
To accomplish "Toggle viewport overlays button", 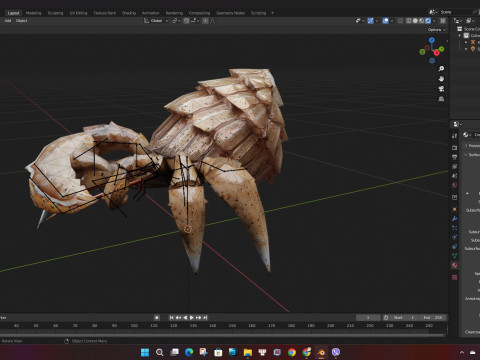I will tap(386, 21).
